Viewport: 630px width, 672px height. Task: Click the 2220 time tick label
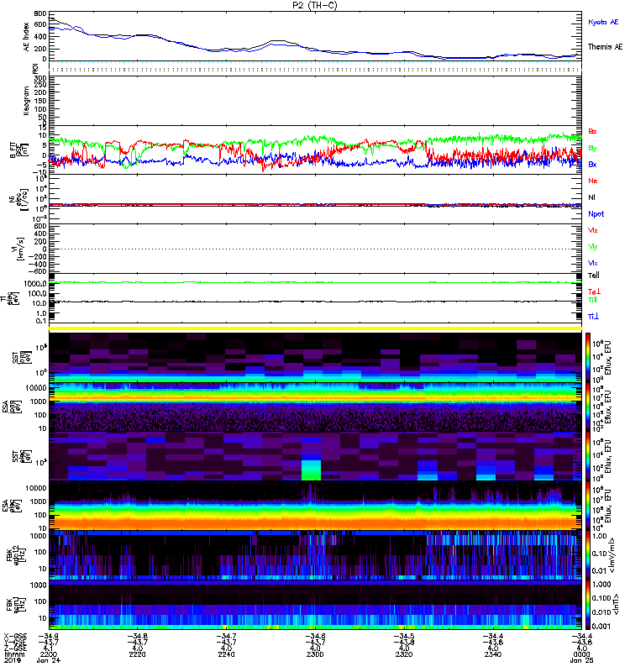point(137,654)
